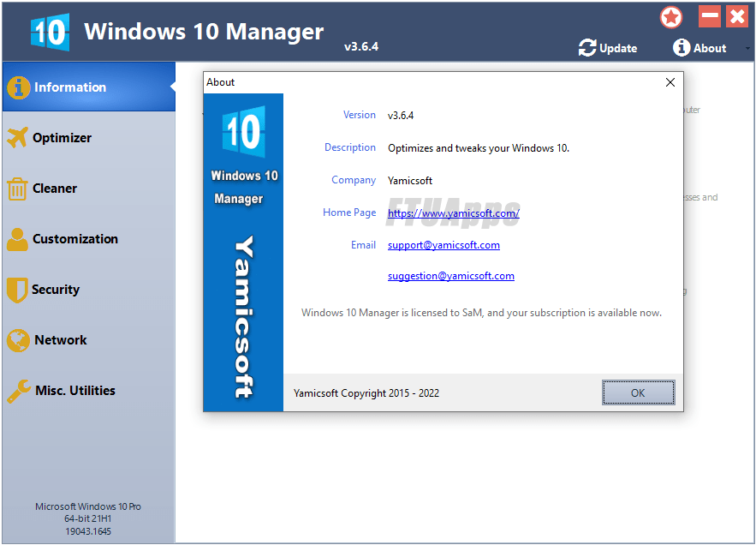Click the Version field label

coord(360,115)
